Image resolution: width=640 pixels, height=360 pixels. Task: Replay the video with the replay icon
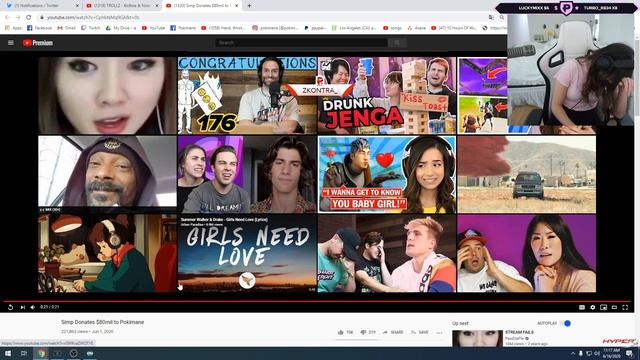point(11,307)
